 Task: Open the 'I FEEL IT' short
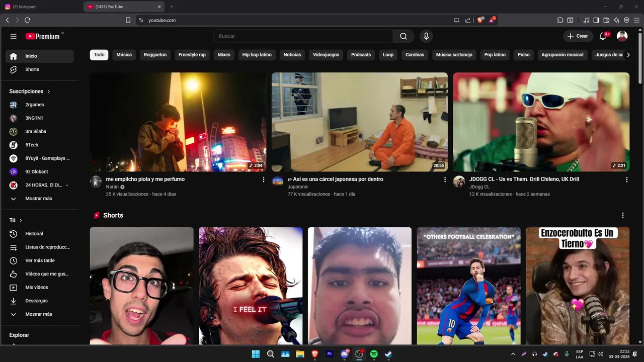point(251,286)
